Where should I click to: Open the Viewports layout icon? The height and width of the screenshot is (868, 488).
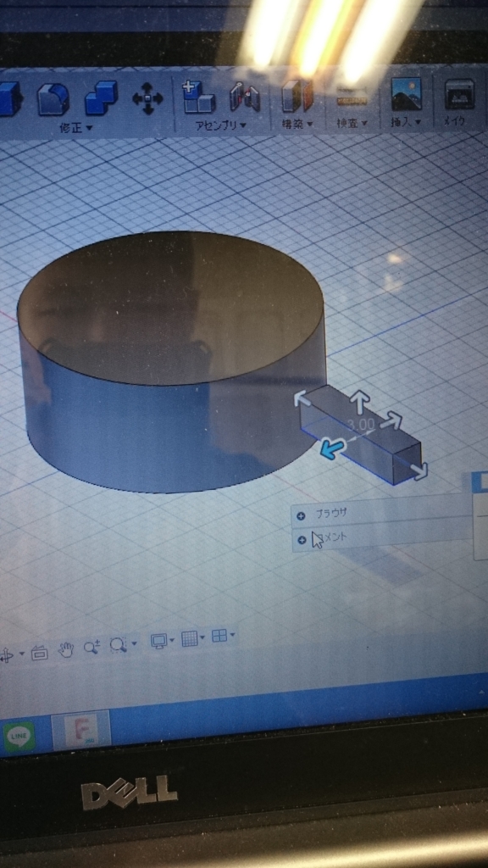[219, 636]
